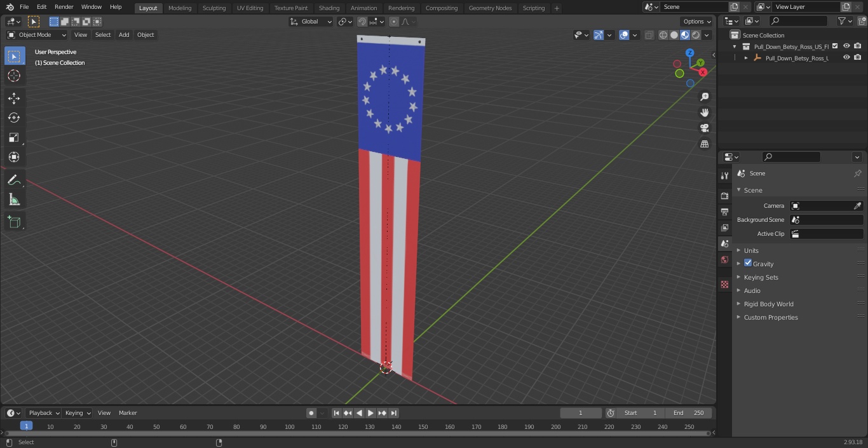
Task: Open the viewport Add menu
Action: coord(124,35)
